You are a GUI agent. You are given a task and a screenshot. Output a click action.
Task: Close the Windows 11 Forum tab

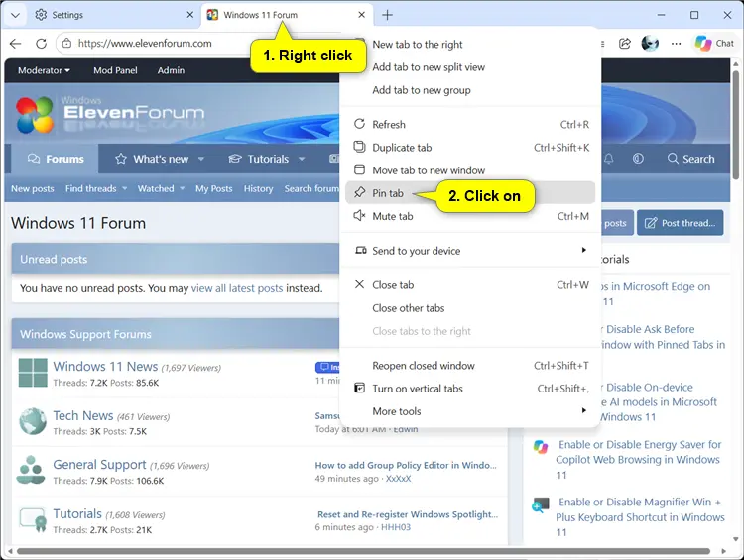pos(361,15)
